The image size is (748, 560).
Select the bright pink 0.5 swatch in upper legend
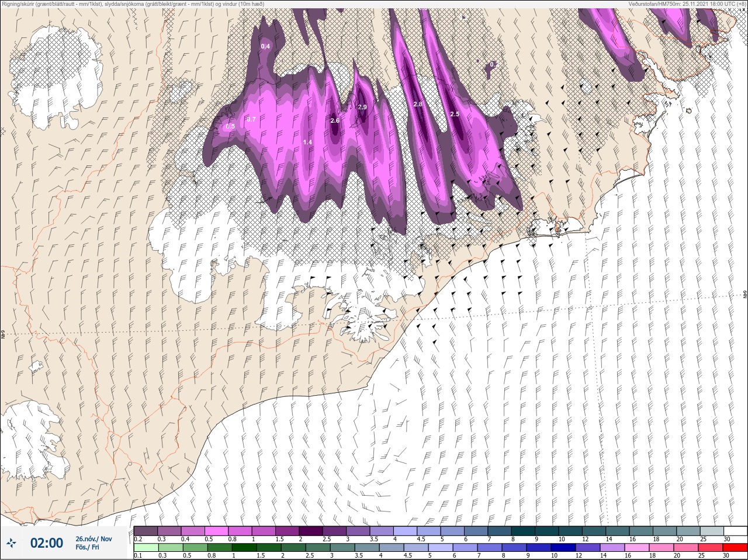pos(216,531)
